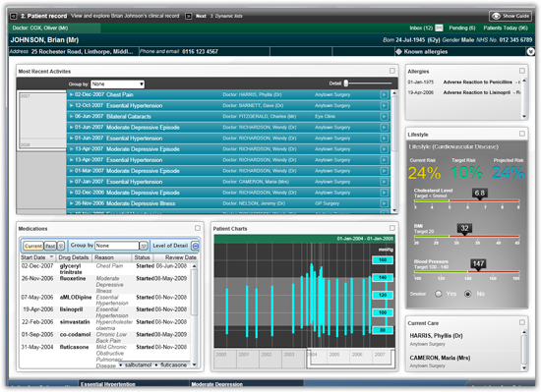
Task: Open details icon on 26-Nov-2006 Moderate Depressive Illness row
Action: click(x=384, y=203)
